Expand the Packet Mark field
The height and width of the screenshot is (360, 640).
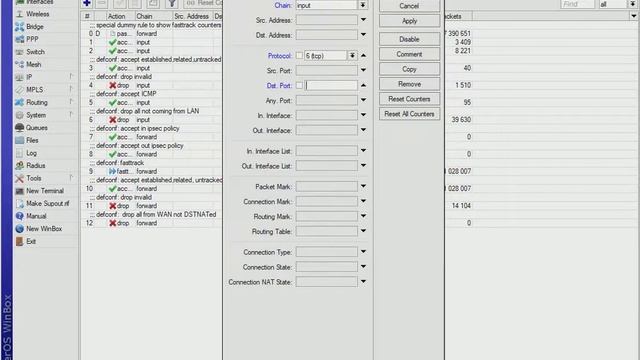coord(363,187)
